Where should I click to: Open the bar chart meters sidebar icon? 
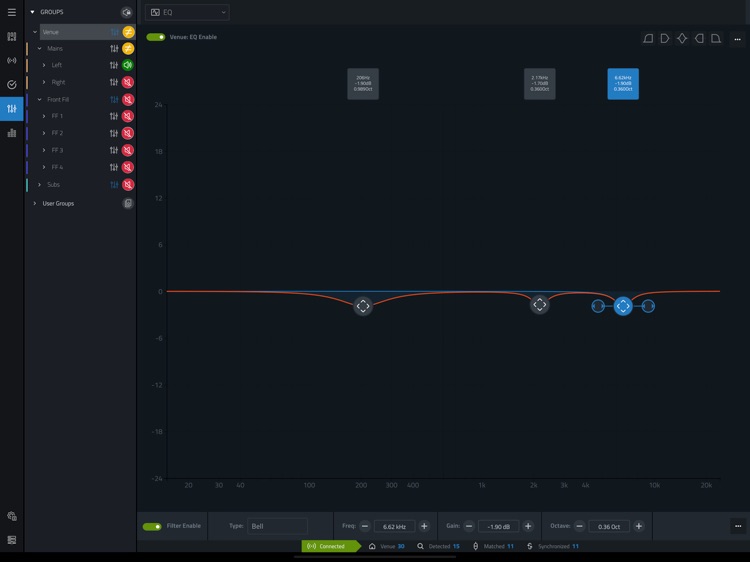[11, 133]
